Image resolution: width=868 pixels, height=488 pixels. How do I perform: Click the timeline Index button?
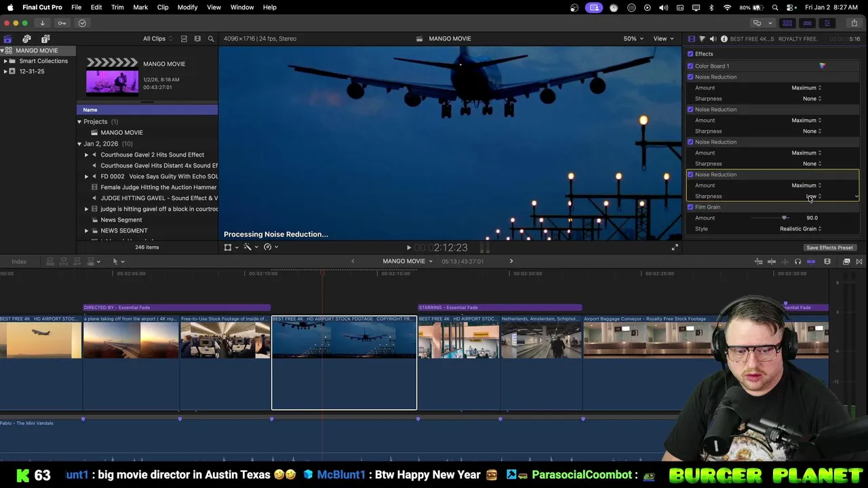click(x=19, y=262)
